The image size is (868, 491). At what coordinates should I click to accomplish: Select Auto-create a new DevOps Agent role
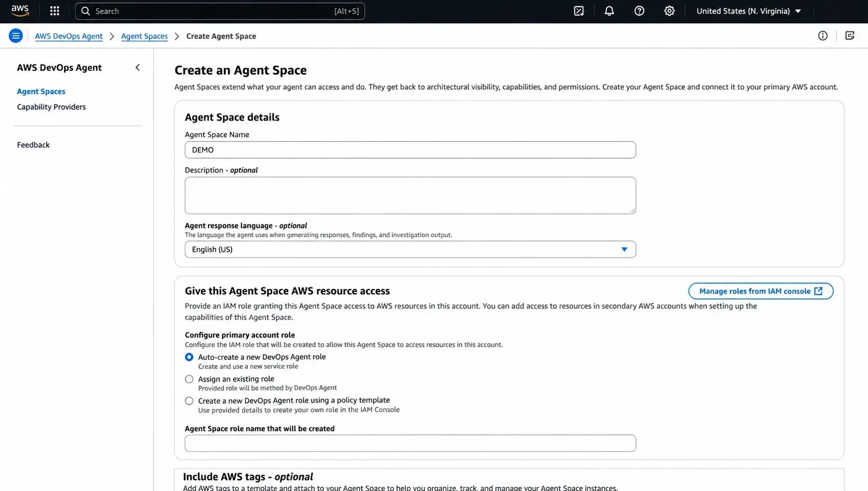[189, 357]
